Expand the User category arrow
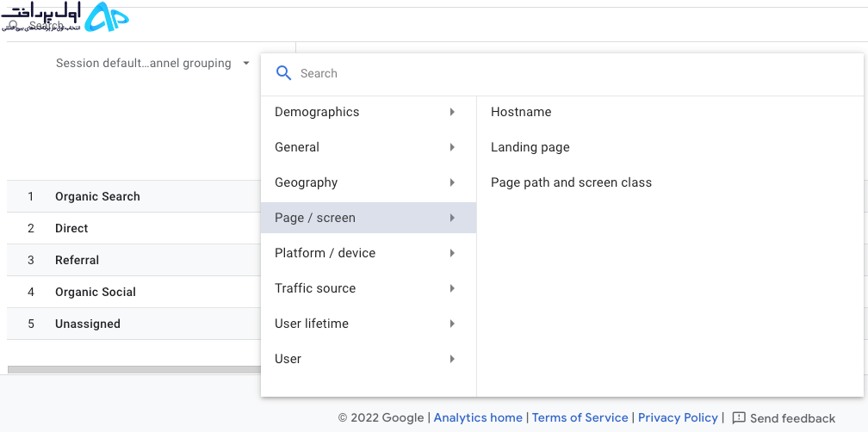 coord(452,359)
